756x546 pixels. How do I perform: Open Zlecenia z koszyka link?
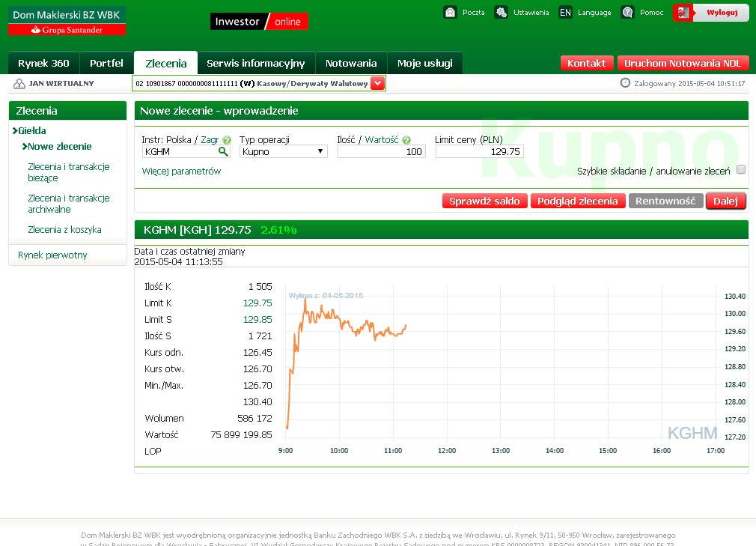(x=64, y=230)
